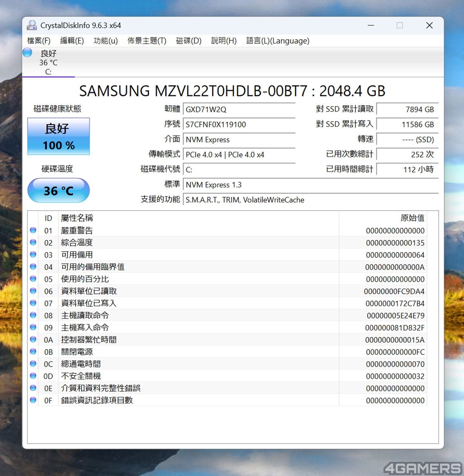Click the status orb for attribute 03 可用備用
464x476 pixels.
coord(33,254)
